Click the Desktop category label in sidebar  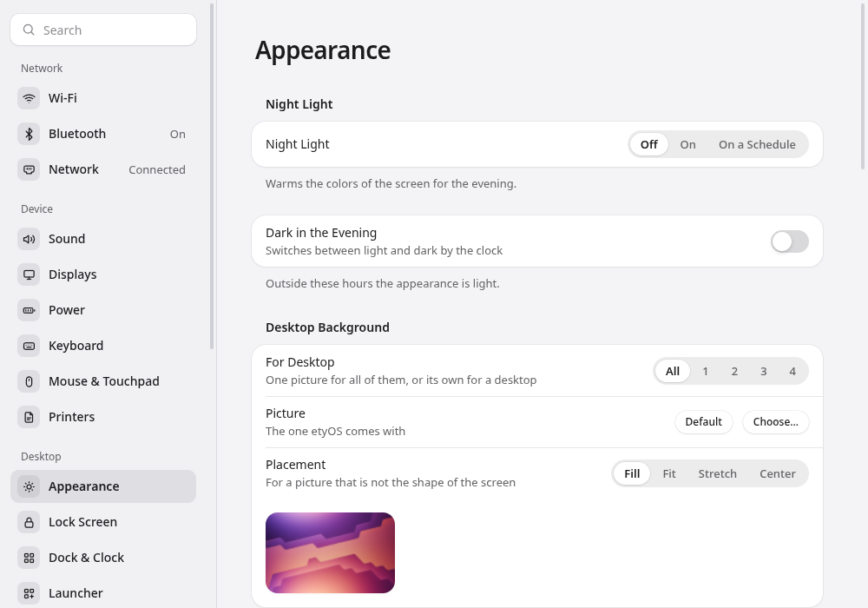41,456
